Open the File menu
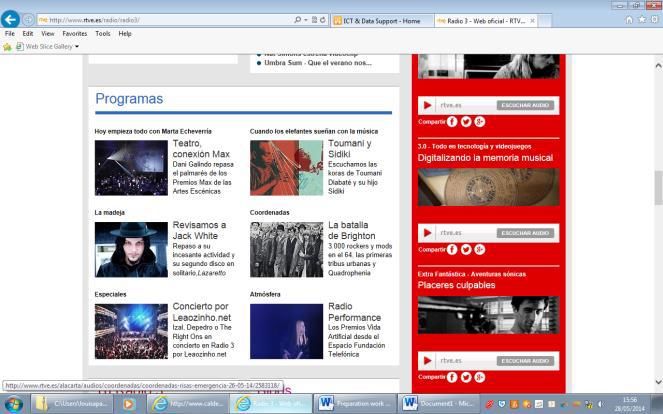Viewport: 663px width, 414px height. click(x=10, y=33)
